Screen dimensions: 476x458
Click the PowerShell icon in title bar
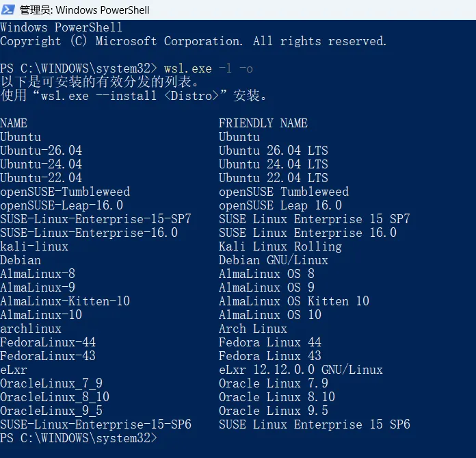click(8, 10)
